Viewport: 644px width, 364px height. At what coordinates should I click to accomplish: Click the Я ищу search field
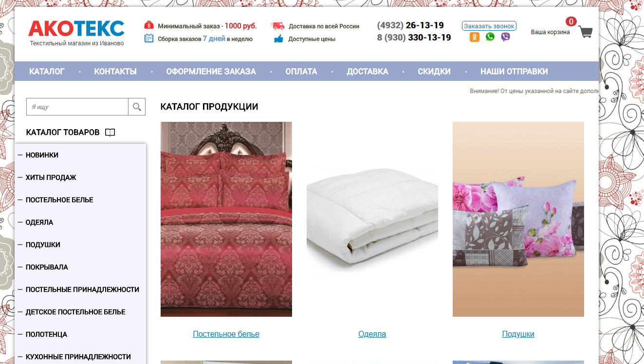pos(77,107)
